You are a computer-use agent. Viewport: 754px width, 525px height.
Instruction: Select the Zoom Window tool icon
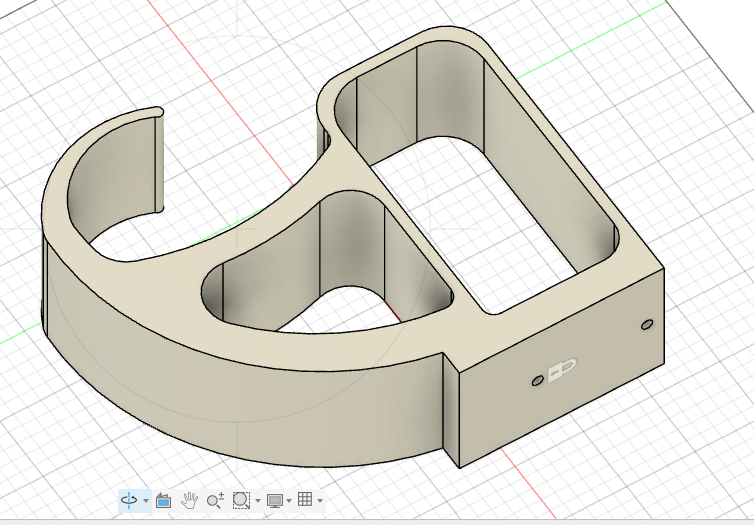[241, 499]
